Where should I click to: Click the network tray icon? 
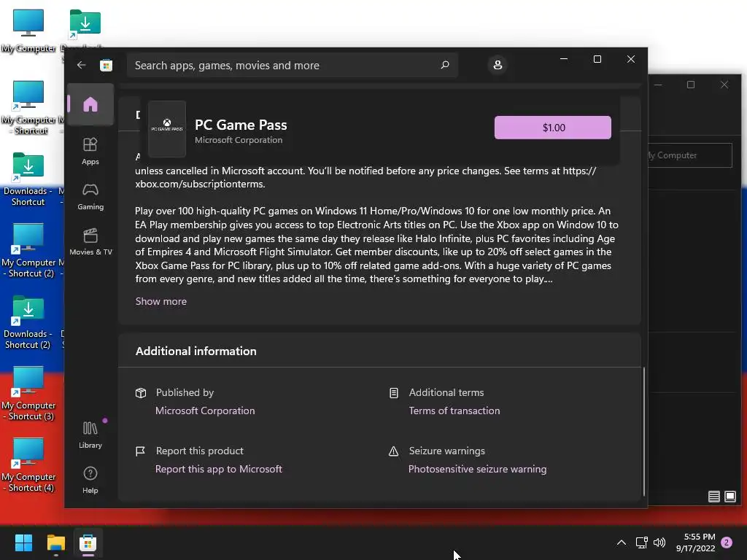pos(641,542)
